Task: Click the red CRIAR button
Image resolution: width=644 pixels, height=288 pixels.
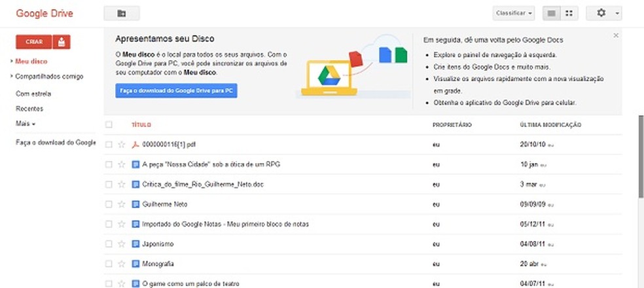Action: click(33, 42)
